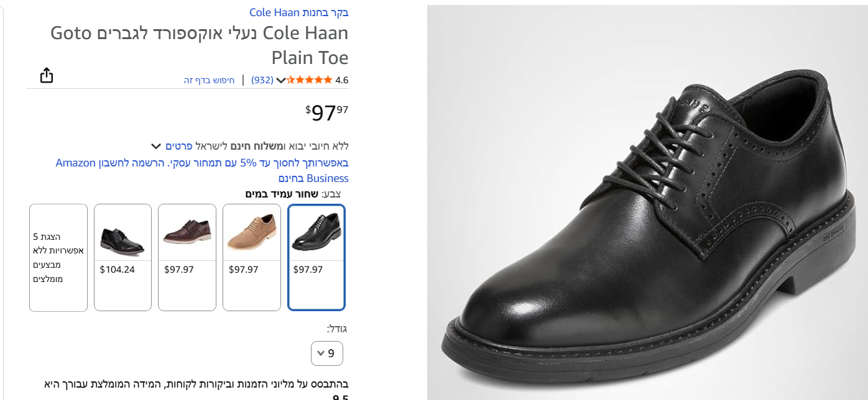Click the main $97.97 price
Viewport: 868px width, 400px height.
(327, 112)
